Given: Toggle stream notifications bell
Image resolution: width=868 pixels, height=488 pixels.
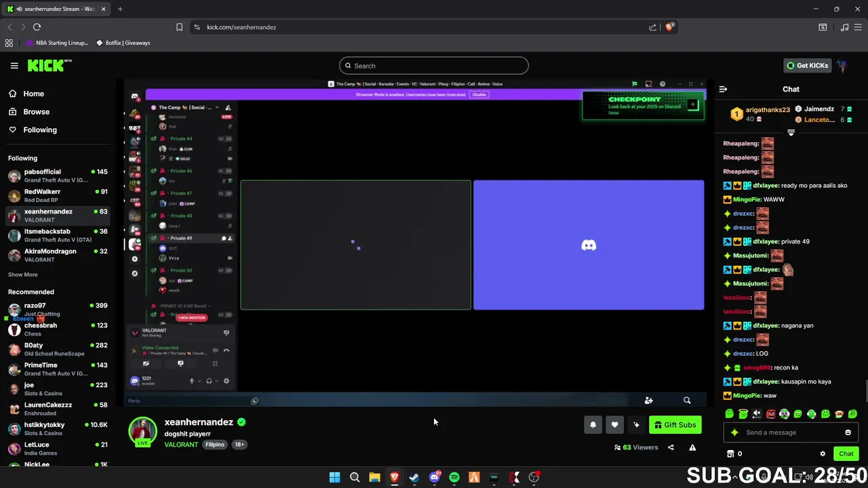Looking at the screenshot, I should [x=593, y=425].
